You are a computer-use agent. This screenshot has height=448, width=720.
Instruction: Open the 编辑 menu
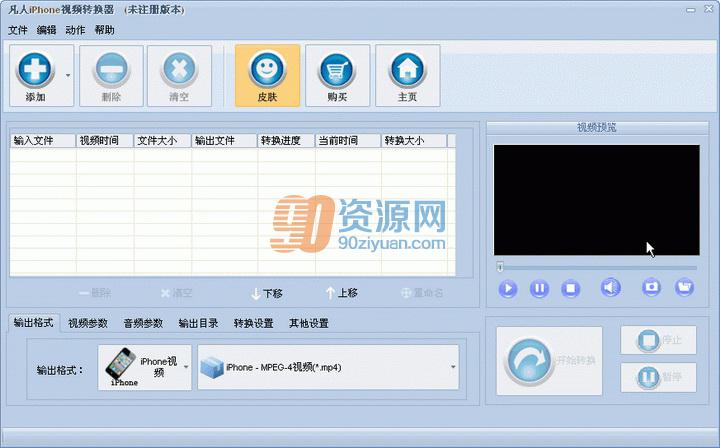(46, 30)
